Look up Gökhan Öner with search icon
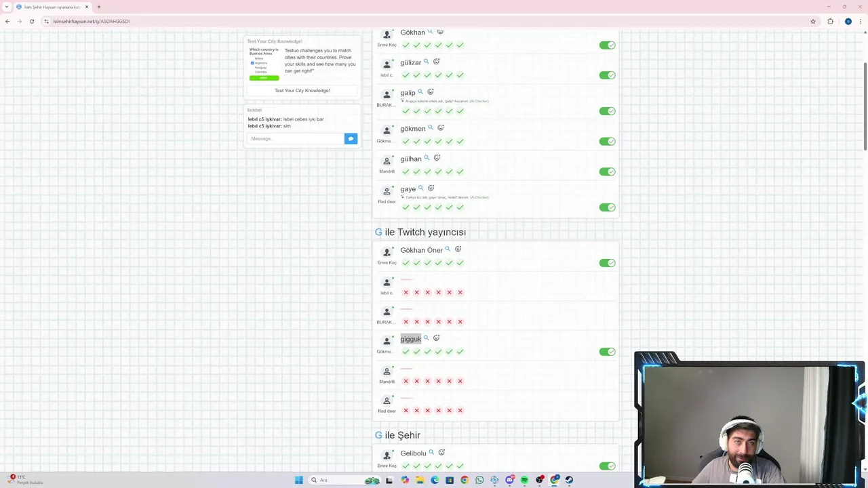The width and height of the screenshot is (868, 488). (448, 249)
